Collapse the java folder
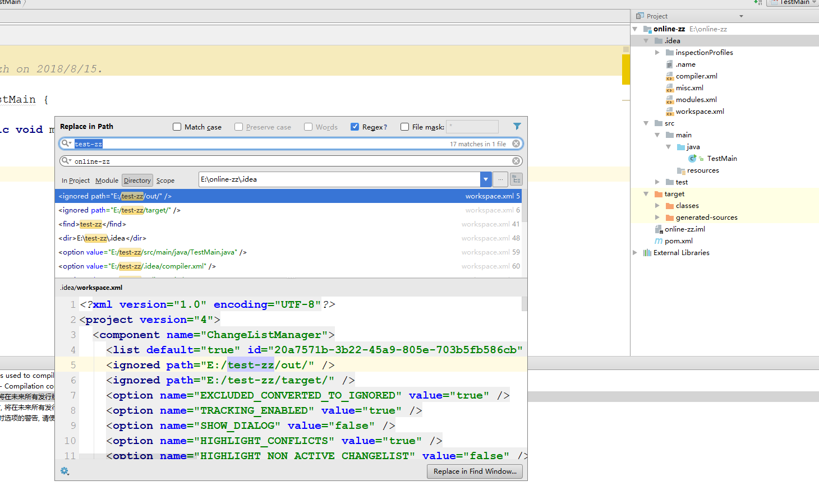Image resolution: width=819 pixels, height=504 pixels. click(x=669, y=147)
